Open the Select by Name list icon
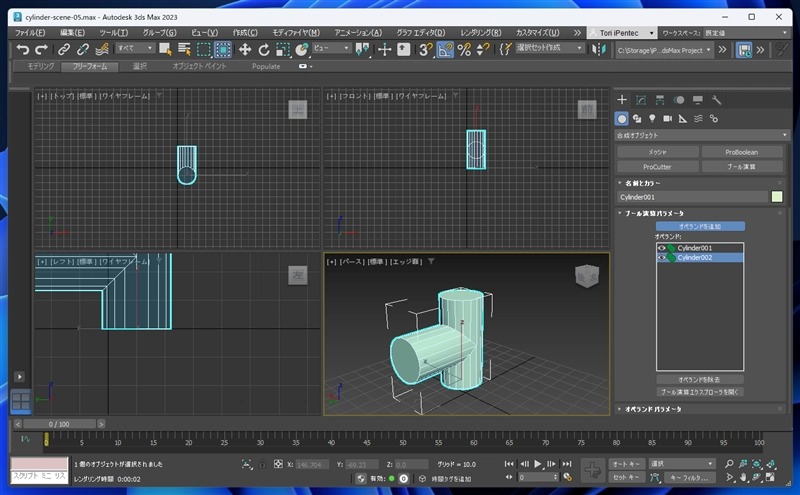 [184, 50]
